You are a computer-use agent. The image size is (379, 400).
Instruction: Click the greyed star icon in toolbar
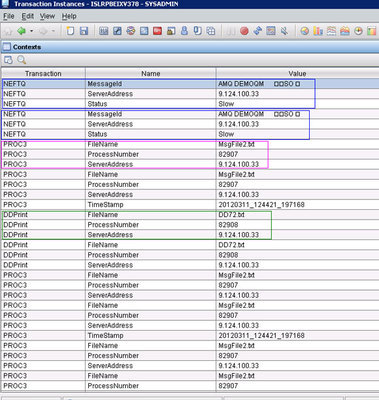point(8,31)
